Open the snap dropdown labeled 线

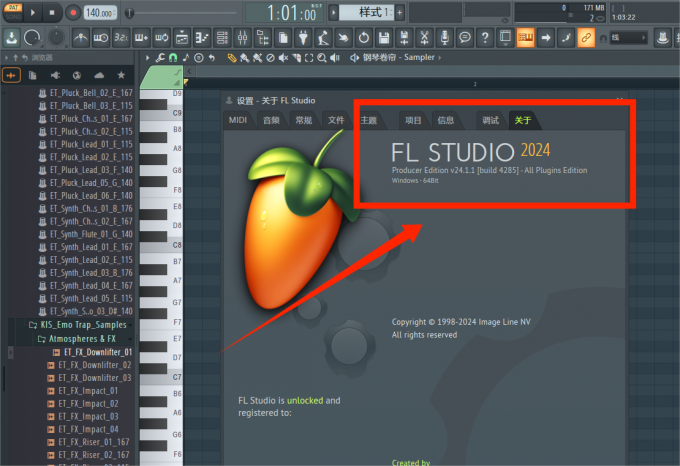click(628, 38)
